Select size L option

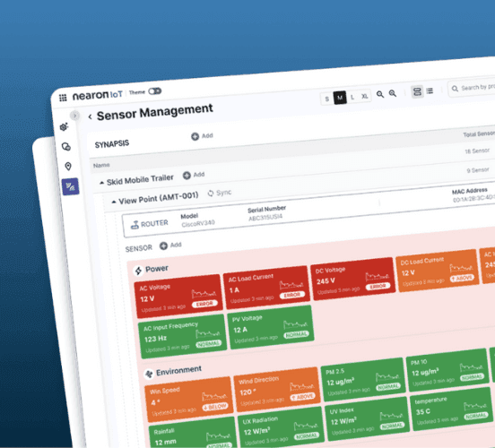(352, 97)
